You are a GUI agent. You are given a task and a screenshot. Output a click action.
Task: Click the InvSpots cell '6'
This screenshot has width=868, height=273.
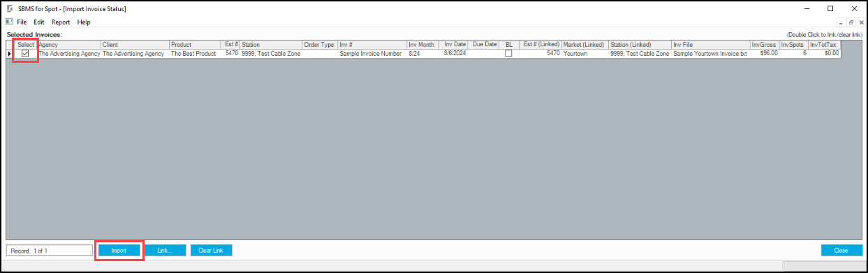[794, 53]
